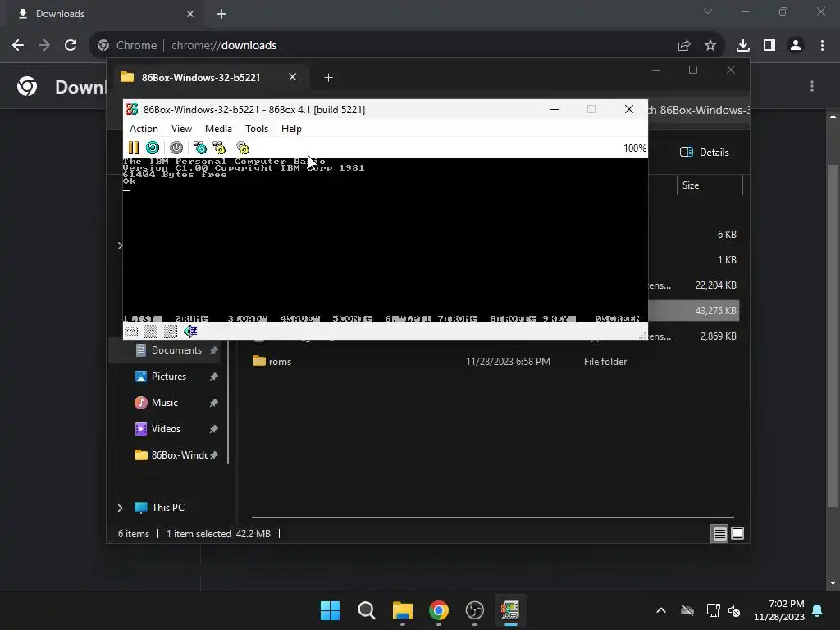Viewport: 840px width, 630px height.
Task: Select the roms folder
Action: (280, 362)
